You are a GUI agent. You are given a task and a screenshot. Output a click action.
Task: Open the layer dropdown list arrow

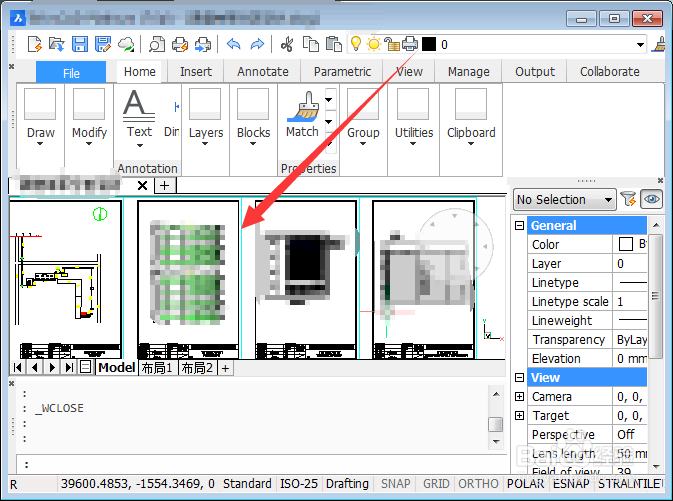[x=640, y=45]
